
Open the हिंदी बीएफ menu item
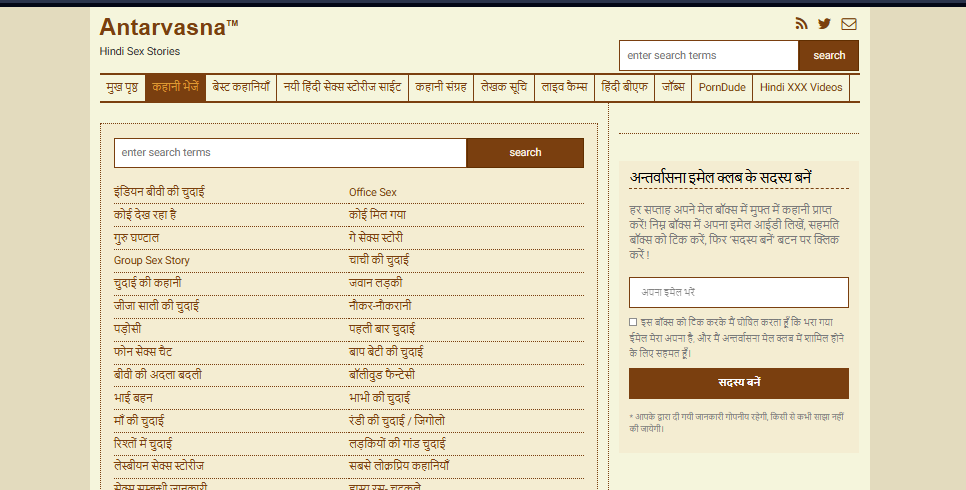click(x=625, y=88)
